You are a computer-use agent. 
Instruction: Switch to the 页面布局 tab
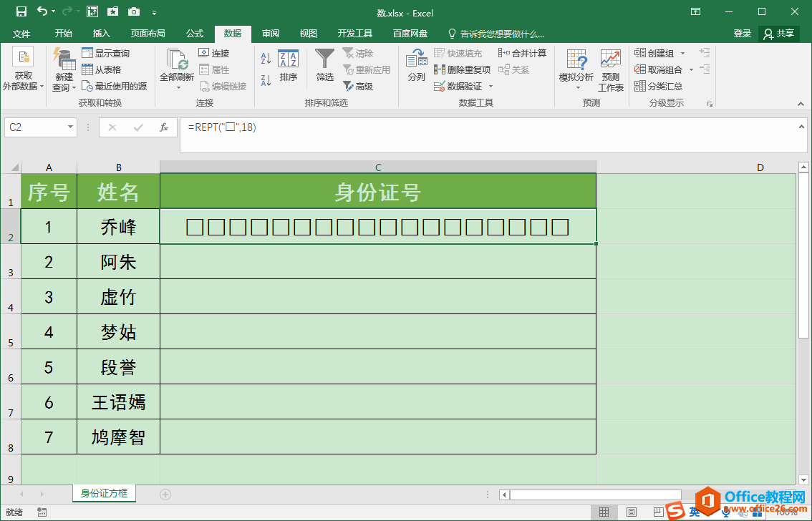[148, 34]
